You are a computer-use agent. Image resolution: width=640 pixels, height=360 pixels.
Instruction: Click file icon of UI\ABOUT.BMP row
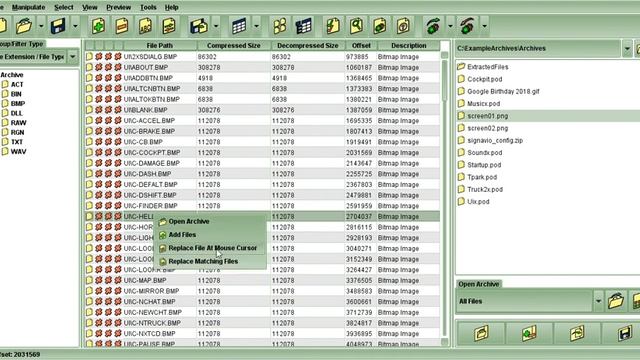click(x=89, y=67)
